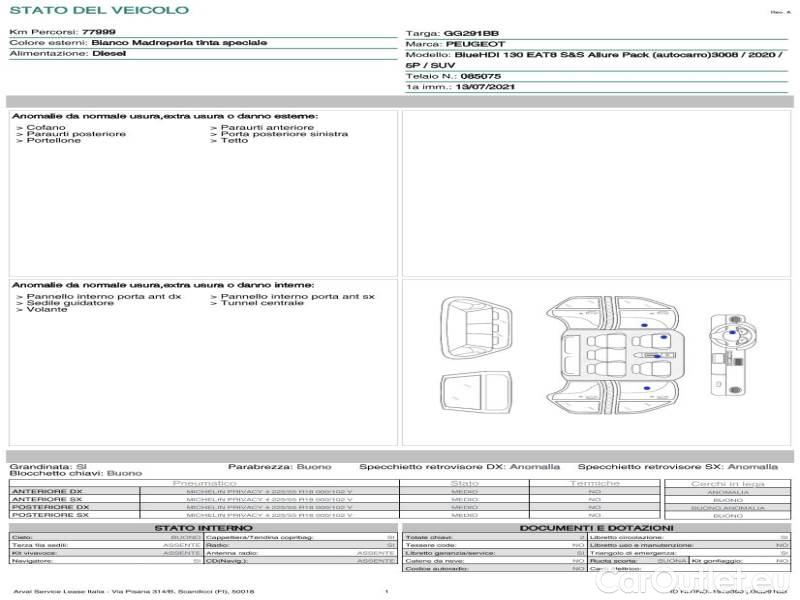800x600 pixels.
Task: Select the 'ANTERIORE DX' tyre row label
Action: pos(47,491)
